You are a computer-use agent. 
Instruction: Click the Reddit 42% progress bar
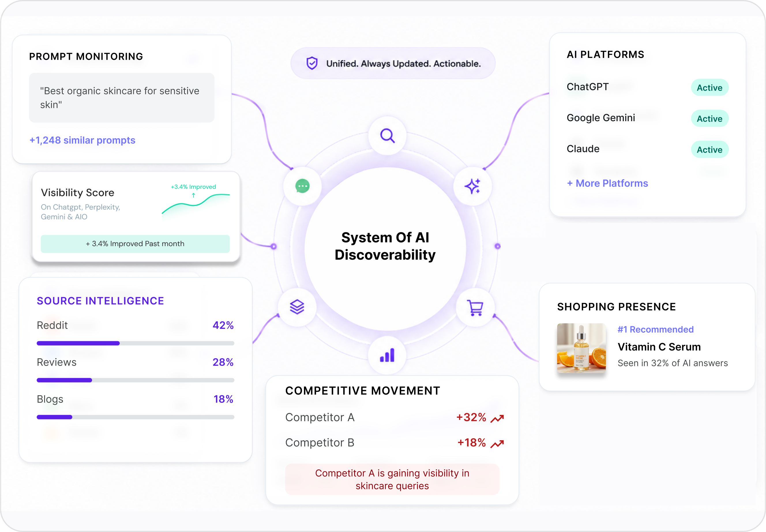[x=135, y=343]
